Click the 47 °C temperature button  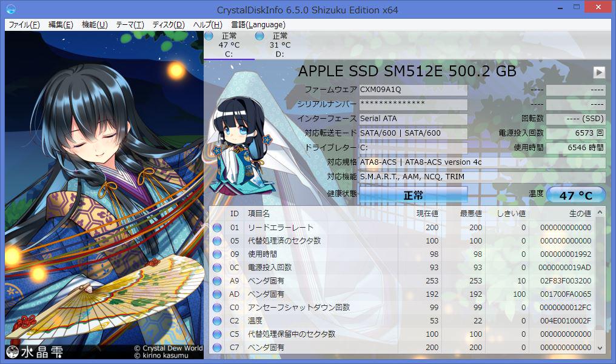tap(575, 195)
